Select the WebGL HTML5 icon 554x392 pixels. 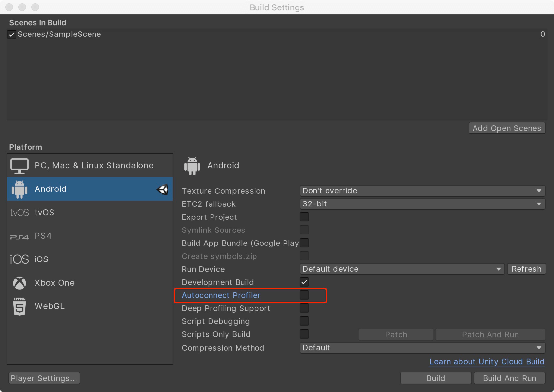tap(20, 306)
